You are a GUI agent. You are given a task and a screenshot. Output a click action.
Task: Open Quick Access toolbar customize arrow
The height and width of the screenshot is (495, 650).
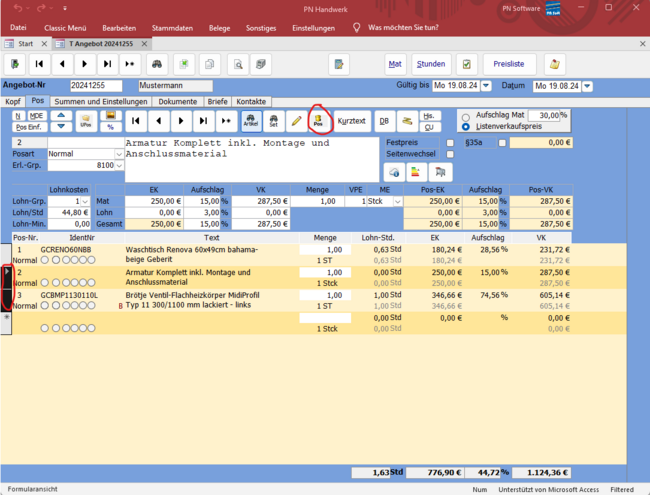click(65, 8)
